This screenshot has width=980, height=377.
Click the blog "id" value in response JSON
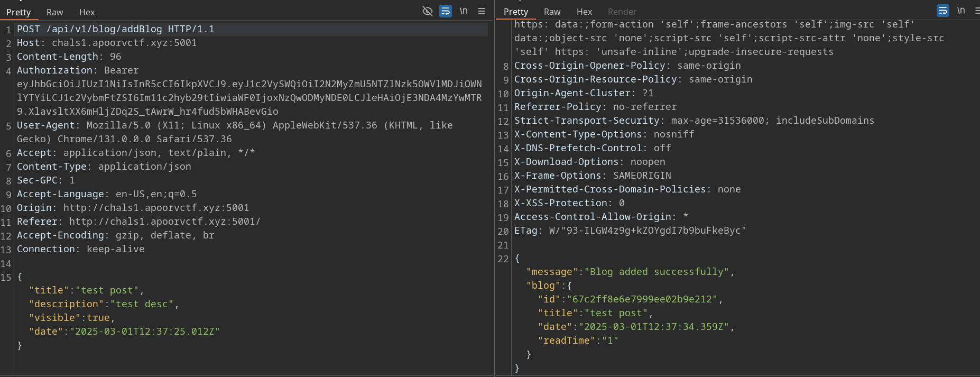(642, 299)
